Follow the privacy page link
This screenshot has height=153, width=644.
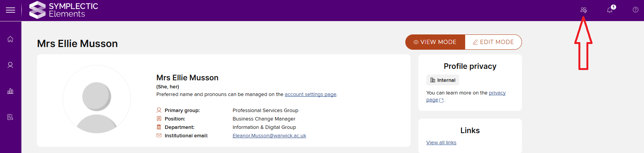pyautogui.click(x=497, y=93)
